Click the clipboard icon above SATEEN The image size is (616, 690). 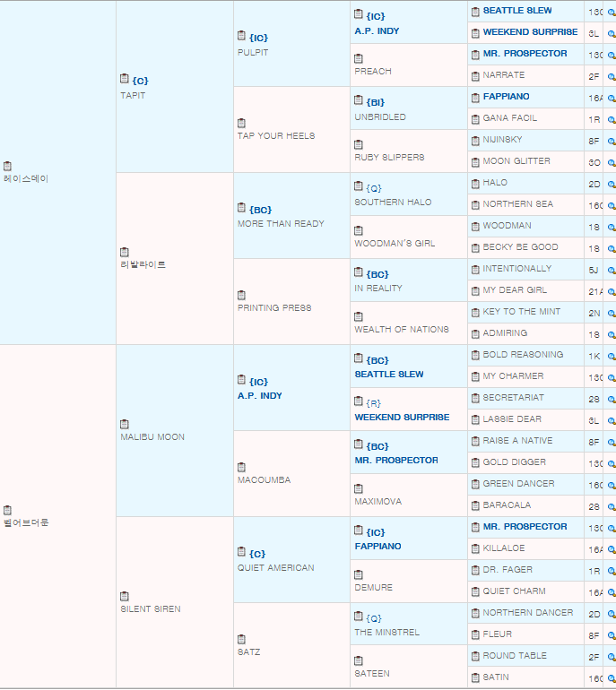click(x=359, y=661)
